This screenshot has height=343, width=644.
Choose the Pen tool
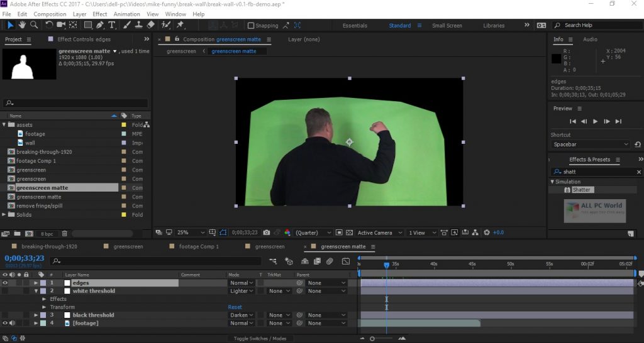(x=101, y=25)
